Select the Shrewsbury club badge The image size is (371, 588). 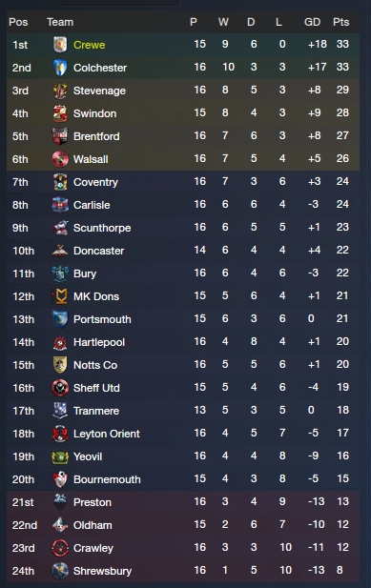[60, 571]
